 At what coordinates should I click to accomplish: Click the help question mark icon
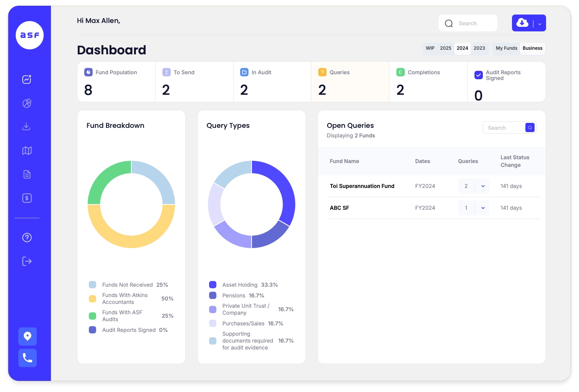tap(26, 237)
